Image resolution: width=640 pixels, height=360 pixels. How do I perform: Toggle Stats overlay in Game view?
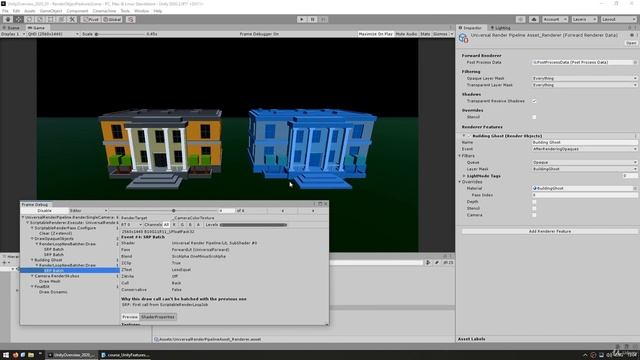425,34
